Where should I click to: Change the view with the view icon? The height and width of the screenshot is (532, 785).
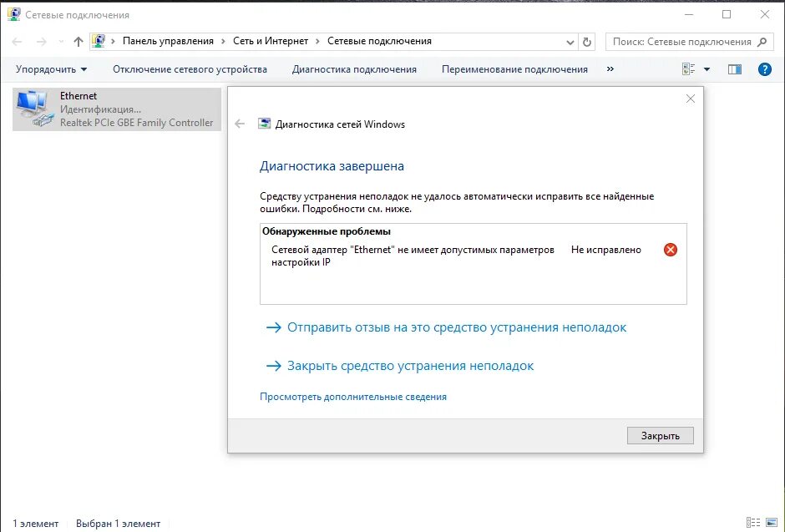point(689,69)
